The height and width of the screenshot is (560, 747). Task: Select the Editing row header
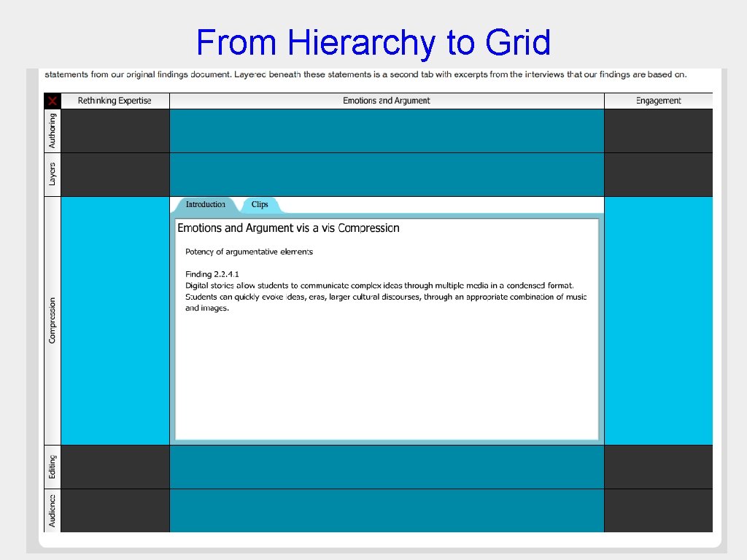click(x=52, y=466)
